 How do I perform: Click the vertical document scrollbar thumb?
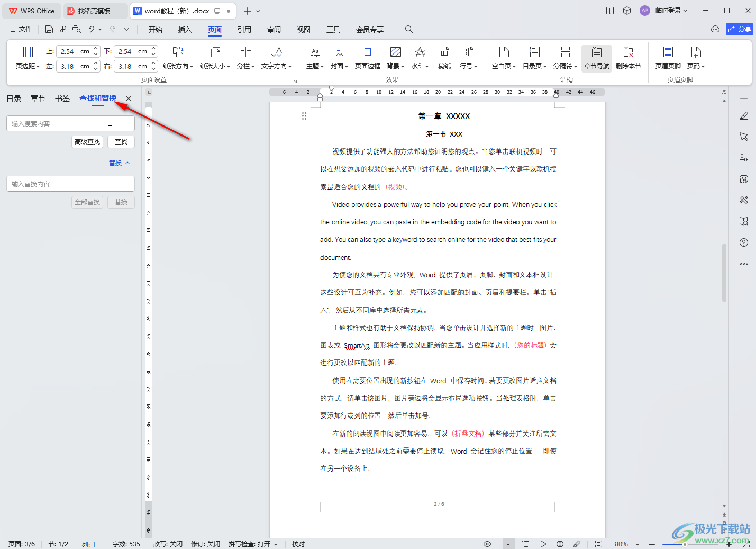pyautogui.click(x=724, y=273)
